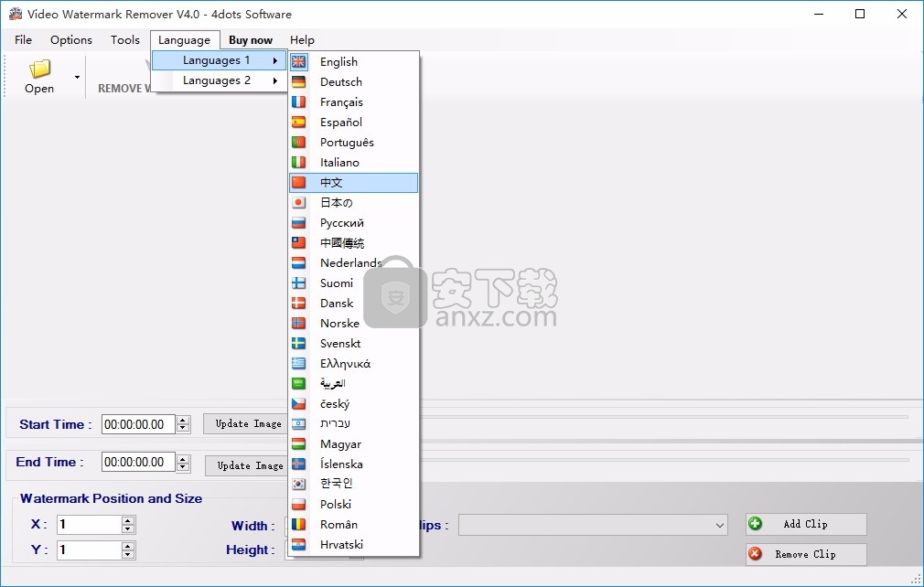
Task: Click the German flag icon next to Deutsch
Action: pos(299,82)
